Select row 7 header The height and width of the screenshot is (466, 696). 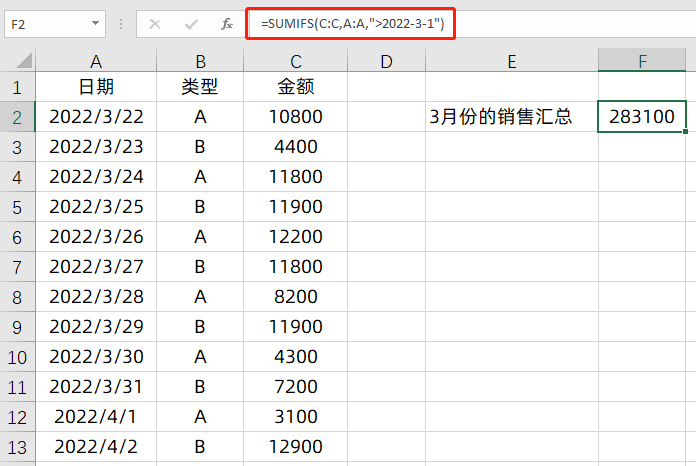tap(17, 267)
